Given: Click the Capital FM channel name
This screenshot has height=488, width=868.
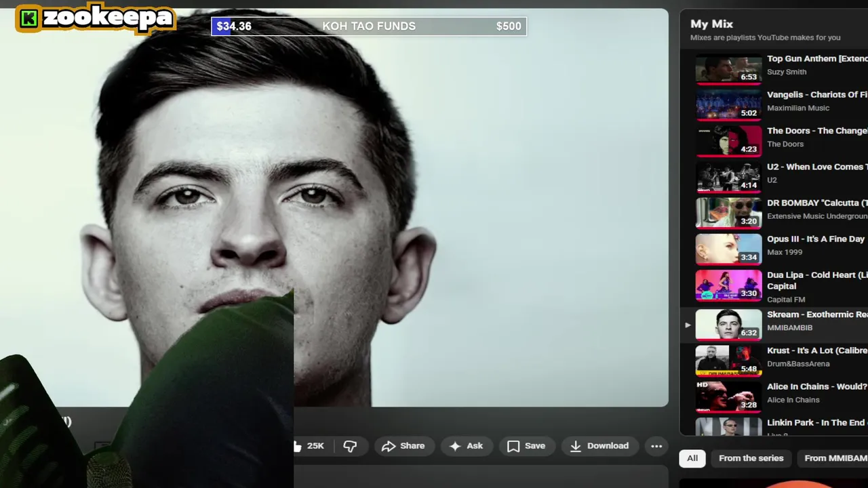Looking at the screenshot, I should click(786, 300).
